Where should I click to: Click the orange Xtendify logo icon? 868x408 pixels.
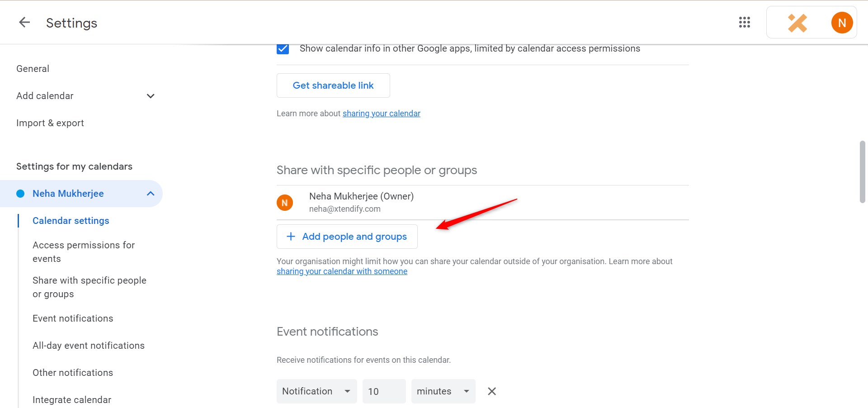(797, 22)
